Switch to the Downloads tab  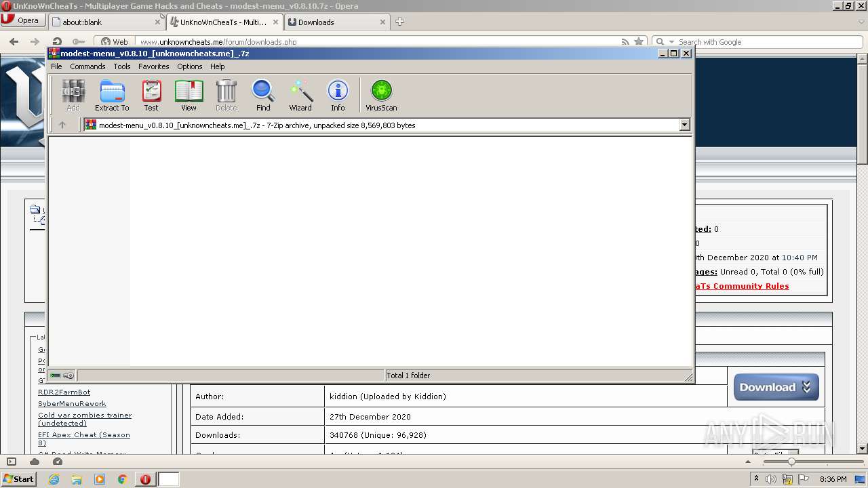pos(336,22)
